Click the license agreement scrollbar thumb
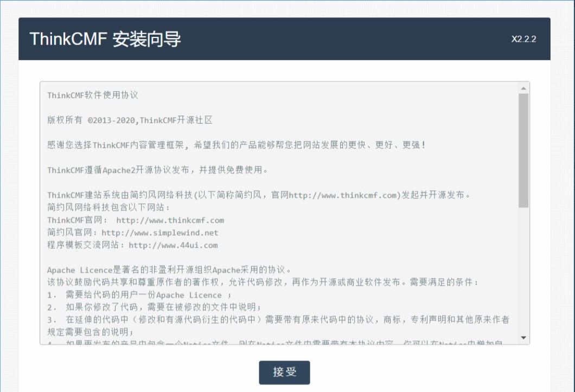575x392 pixels. 523,150
